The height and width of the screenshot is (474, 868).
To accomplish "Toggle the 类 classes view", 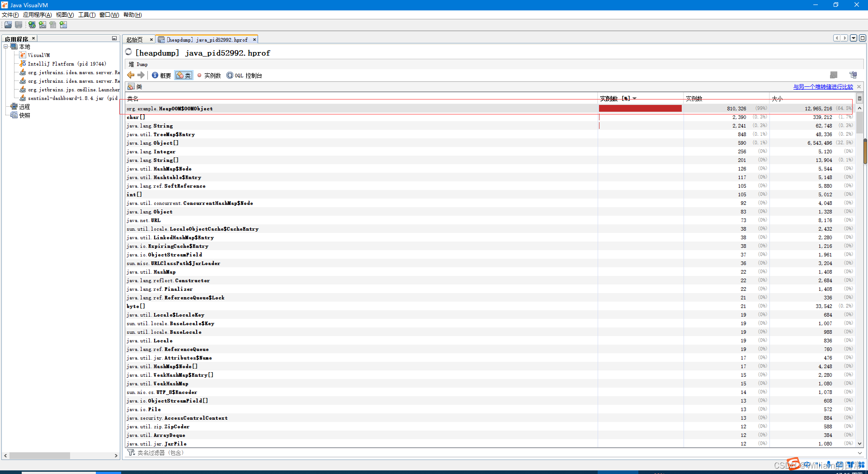I will pyautogui.click(x=184, y=76).
